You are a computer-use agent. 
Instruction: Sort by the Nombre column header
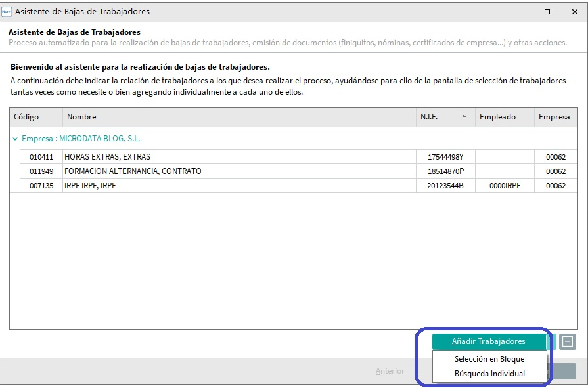coord(239,118)
